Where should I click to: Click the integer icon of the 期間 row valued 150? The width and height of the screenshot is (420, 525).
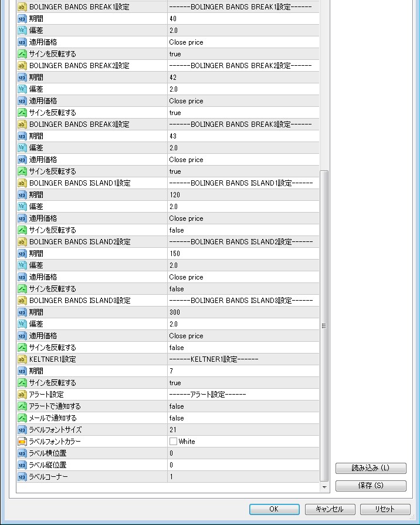click(x=22, y=254)
